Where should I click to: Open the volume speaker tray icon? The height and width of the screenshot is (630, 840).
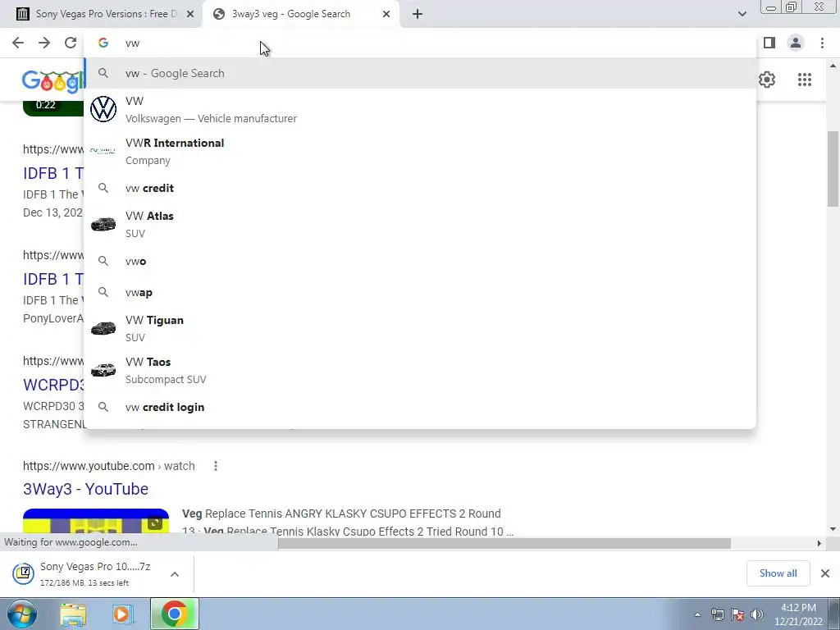(756, 615)
